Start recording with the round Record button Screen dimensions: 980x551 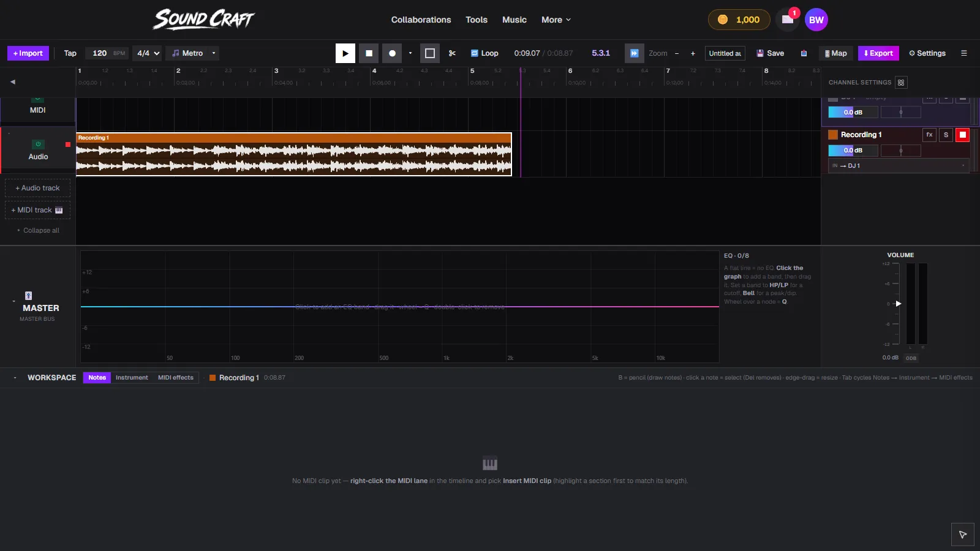tap(392, 53)
